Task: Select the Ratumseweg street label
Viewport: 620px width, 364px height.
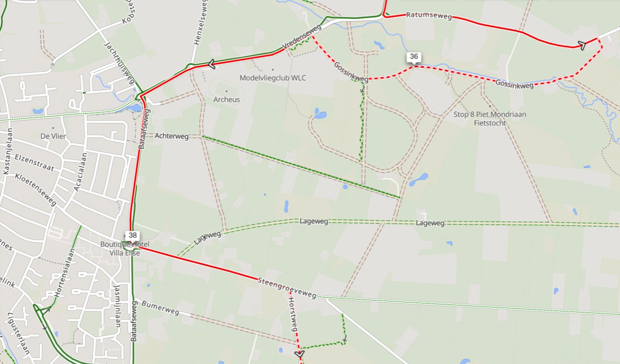Action: click(429, 16)
